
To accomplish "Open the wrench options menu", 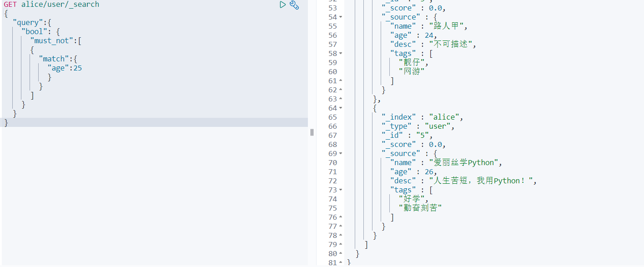I will point(294,5).
